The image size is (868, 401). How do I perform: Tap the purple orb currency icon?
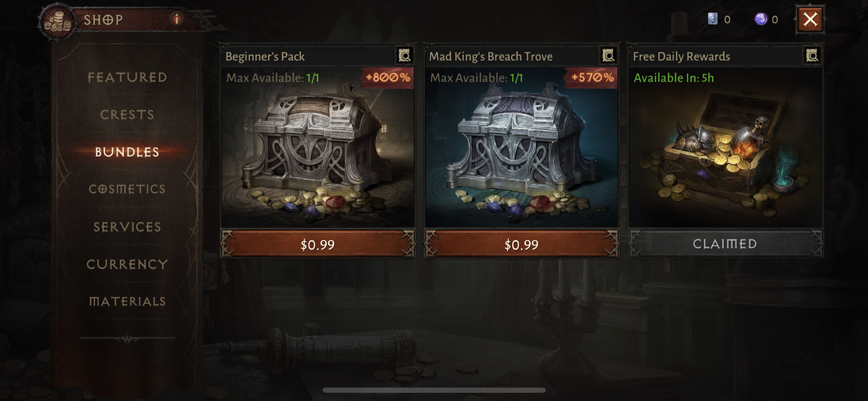[x=761, y=19]
